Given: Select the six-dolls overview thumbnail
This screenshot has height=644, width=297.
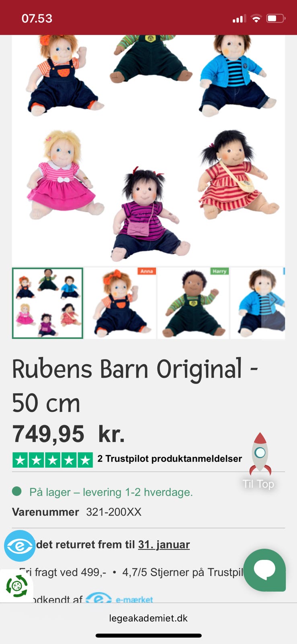Looking at the screenshot, I should [x=47, y=303].
